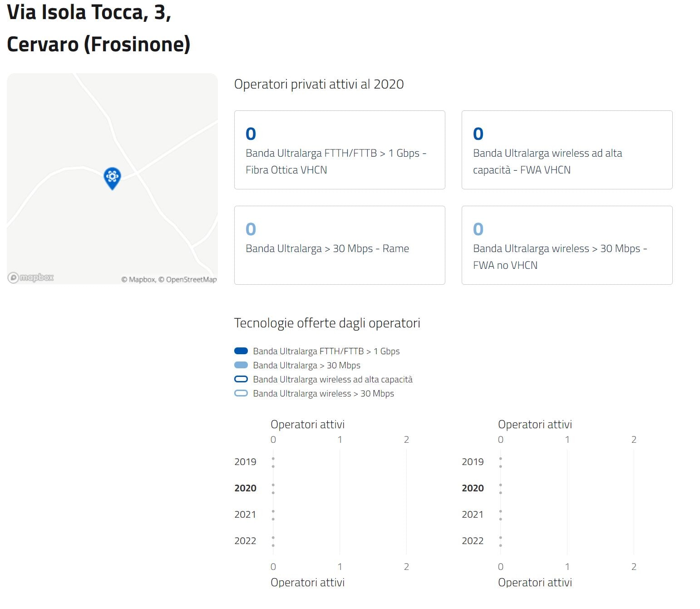
Task: Click the 'Via Isola Tocca, 3' address title
Action: 89,13
